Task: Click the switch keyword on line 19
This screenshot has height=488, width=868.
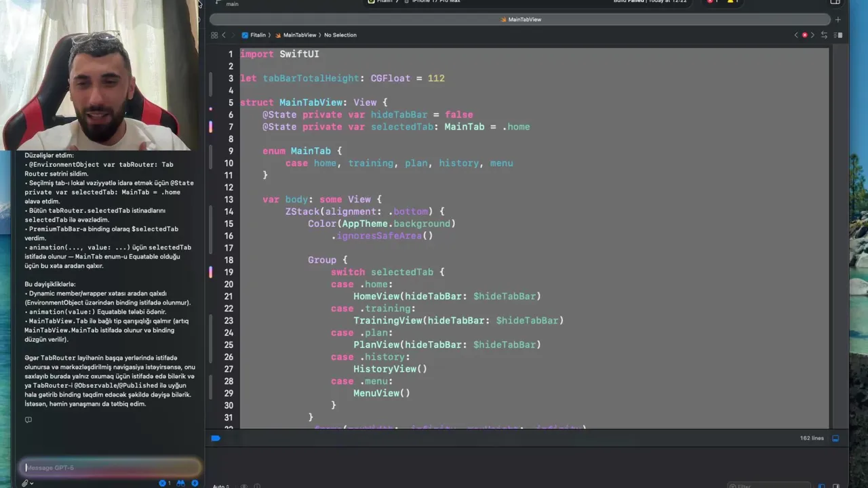Action: [x=348, y=272]
